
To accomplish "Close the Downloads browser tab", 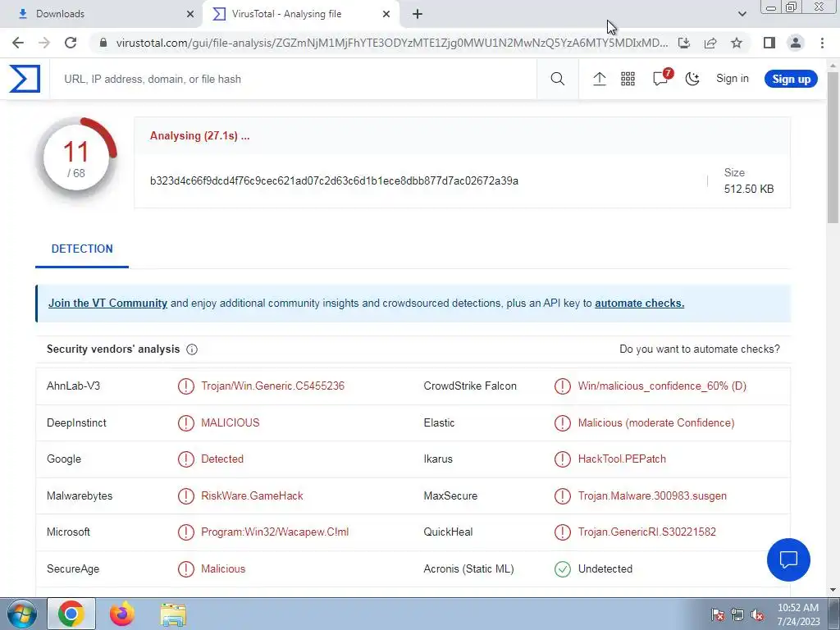I will point(190,14).
